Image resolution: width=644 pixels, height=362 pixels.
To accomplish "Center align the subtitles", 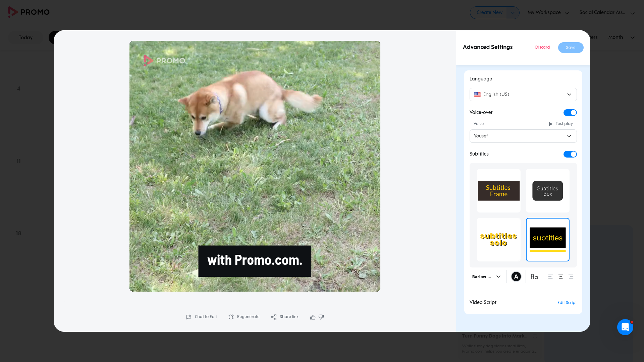I will [560, 277].
